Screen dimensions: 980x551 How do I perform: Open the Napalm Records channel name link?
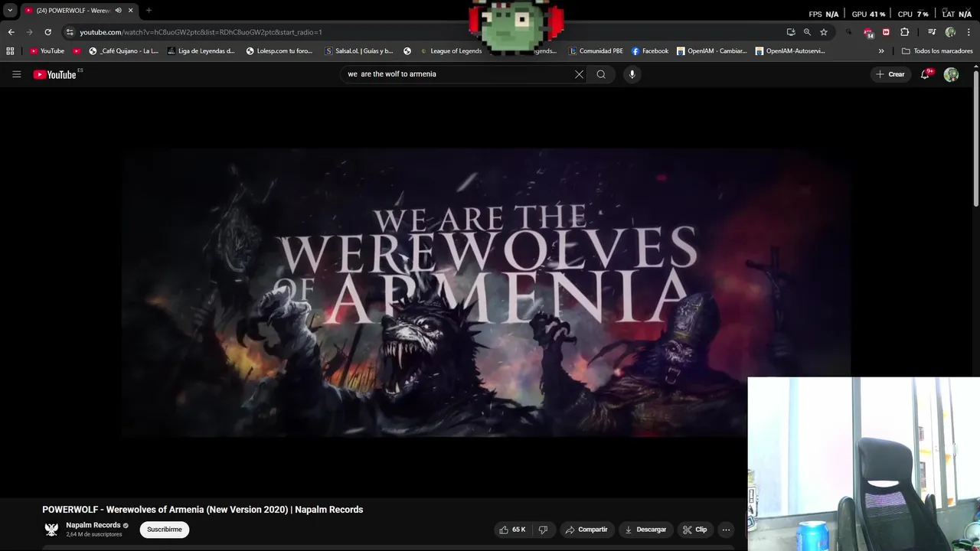click(93, 525)
